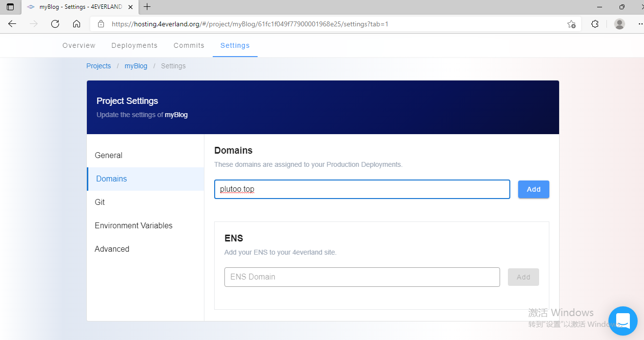
Task: Click the browser Forward arrow
Action: [34, 24]
